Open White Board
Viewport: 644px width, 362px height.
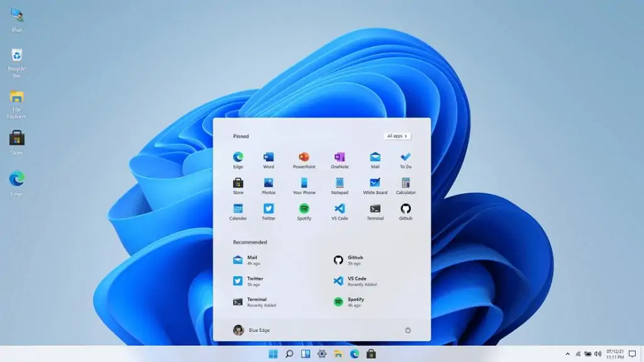[374, 185]
